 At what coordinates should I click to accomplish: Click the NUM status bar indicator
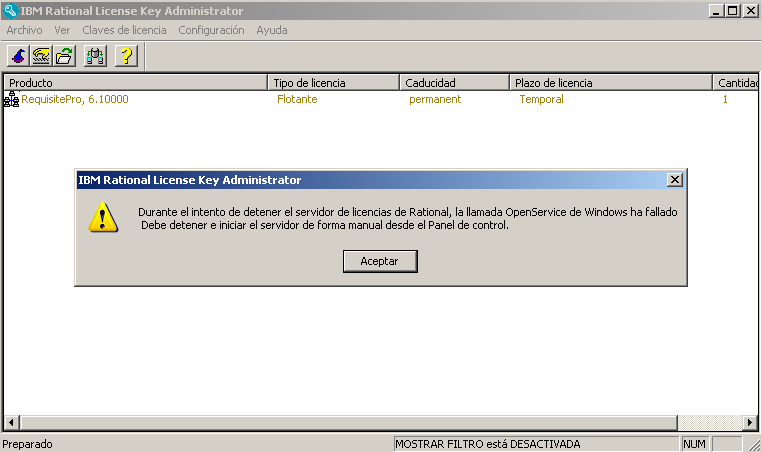point(694,444)
